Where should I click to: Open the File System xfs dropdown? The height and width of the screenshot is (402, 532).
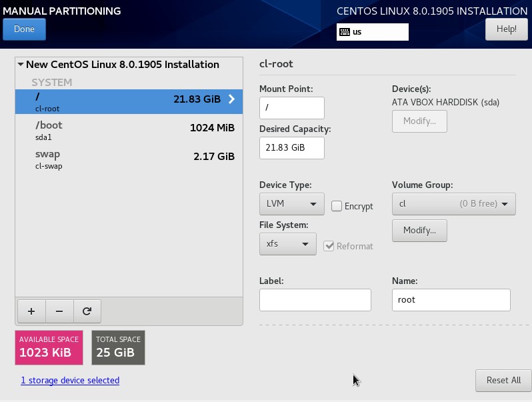click(288, 244)
